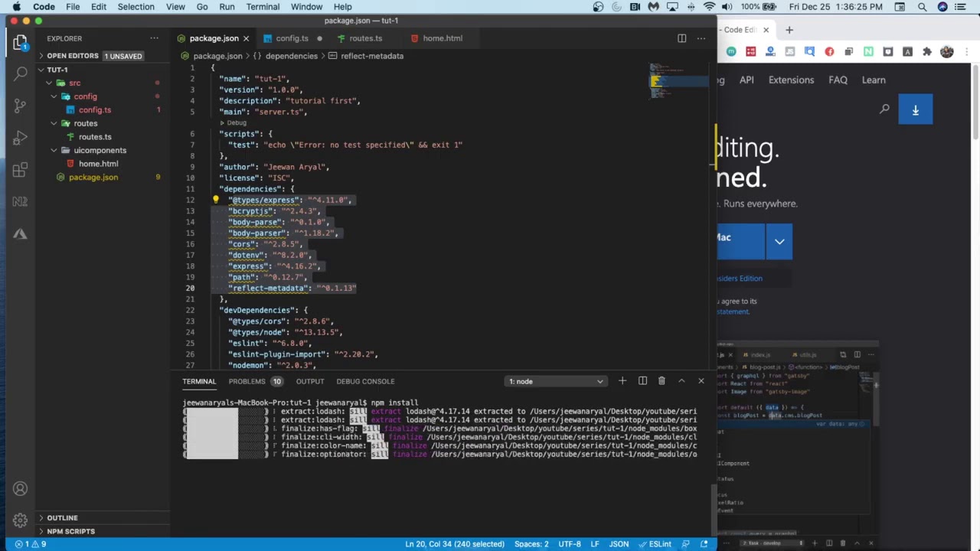Open the editor More Actions ellipsis
This screenshot has height=551, width=980.
coord(701,38)
